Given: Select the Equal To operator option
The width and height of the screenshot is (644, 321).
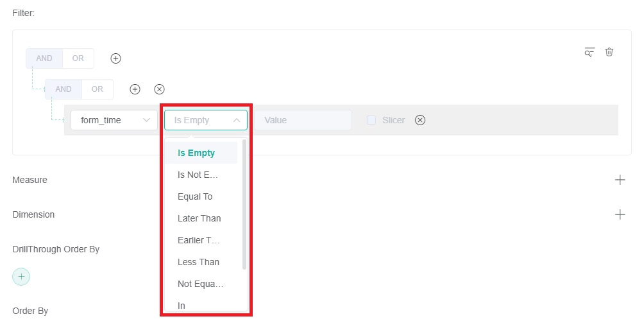Looking at the screenshot, I should tap(195, 196).
